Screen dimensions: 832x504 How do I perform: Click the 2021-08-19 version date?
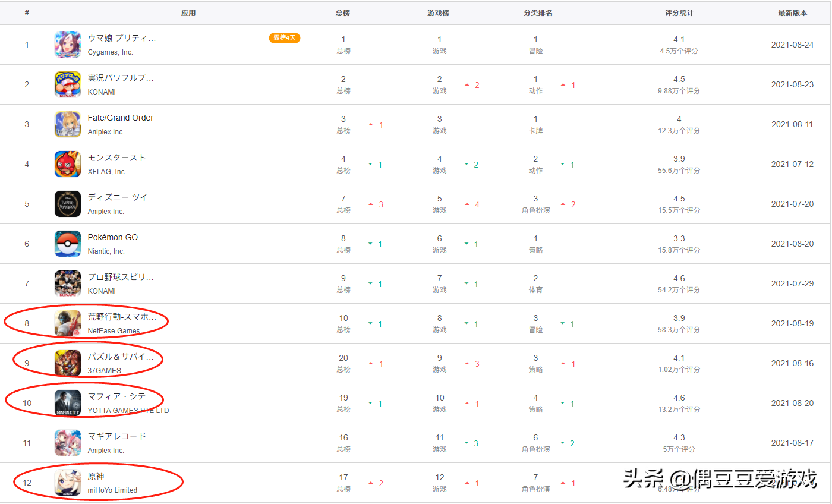click(x=793, y=323)
